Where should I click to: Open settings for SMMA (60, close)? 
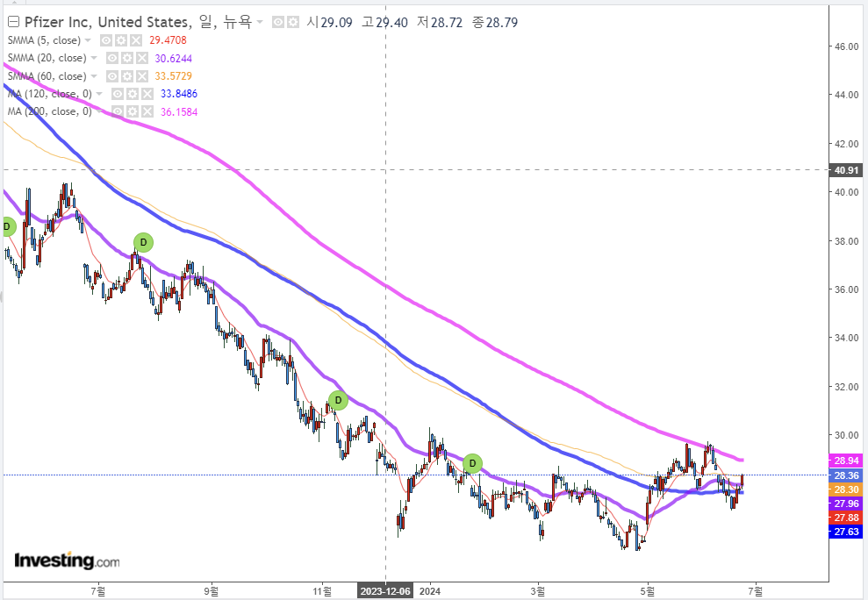[126, 76]
